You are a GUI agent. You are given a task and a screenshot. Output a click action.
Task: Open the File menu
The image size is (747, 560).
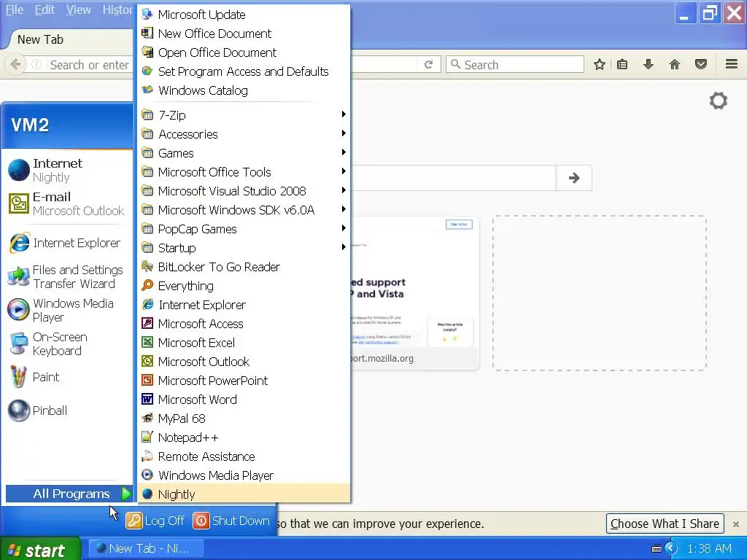tap(15, 9)
